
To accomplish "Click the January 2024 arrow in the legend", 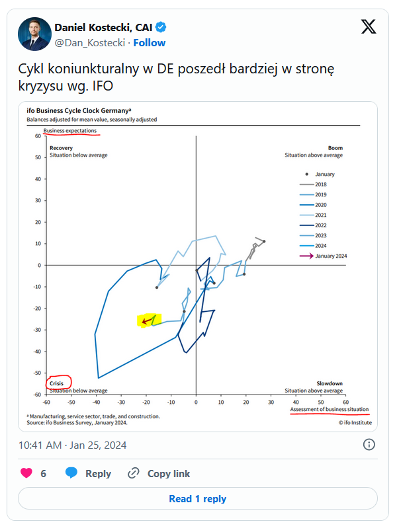I will (307, 256).
